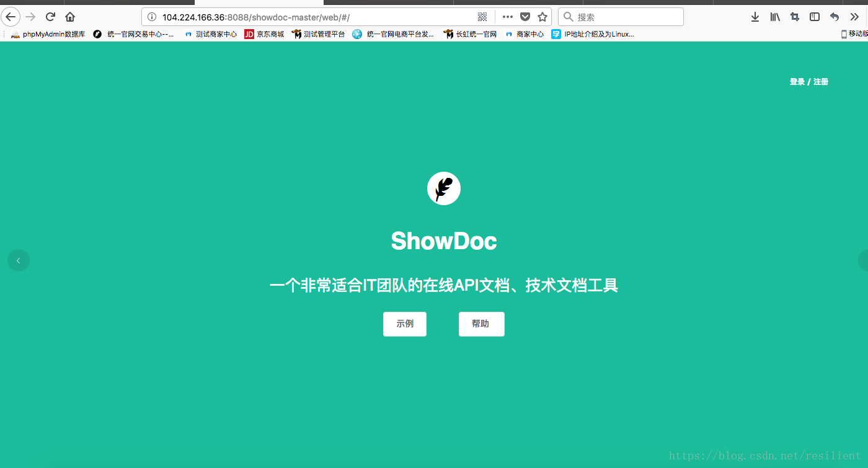868x468 pixels.
Task: Open the 测试商家中心 bookmark
Action: click(x=211, y=34)
